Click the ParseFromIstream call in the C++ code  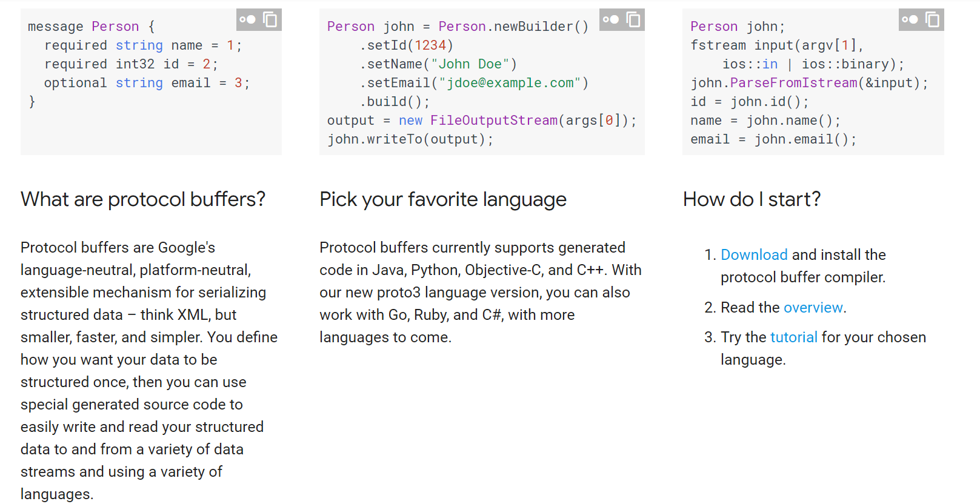point(793,83)
